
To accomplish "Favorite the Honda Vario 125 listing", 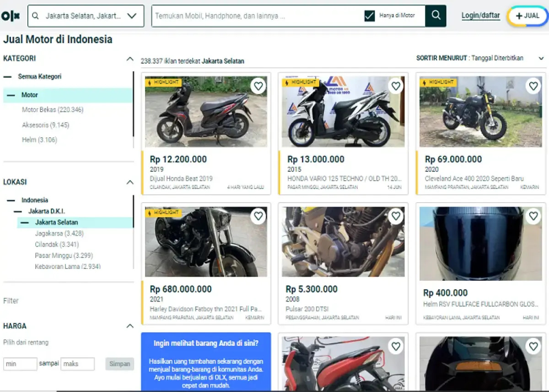I will 396,86.
